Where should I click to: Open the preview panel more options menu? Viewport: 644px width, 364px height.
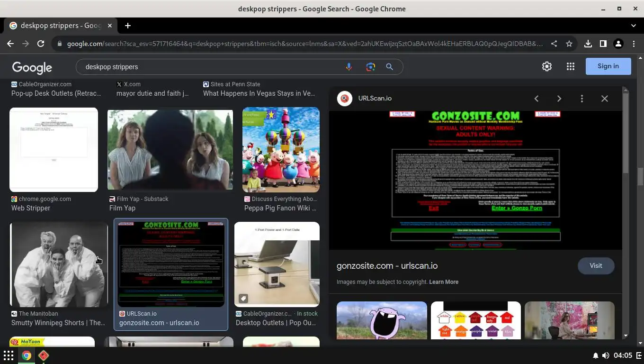point(582,99)
